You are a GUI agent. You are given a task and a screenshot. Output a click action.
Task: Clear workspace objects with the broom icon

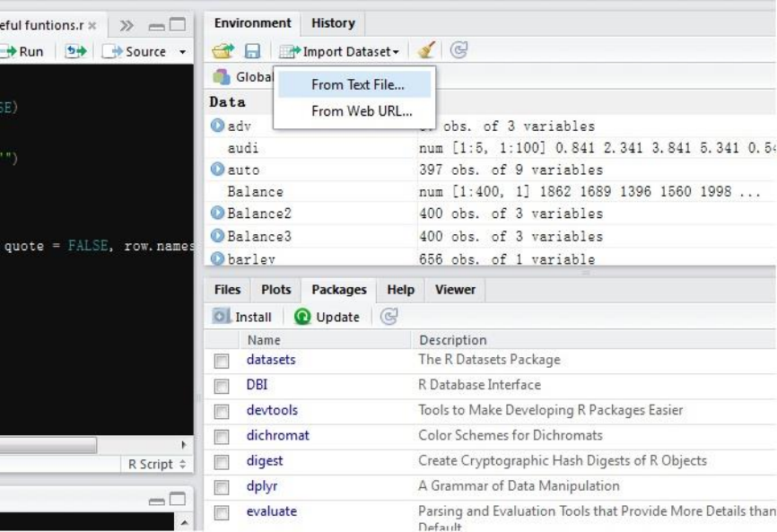[426, 50]
